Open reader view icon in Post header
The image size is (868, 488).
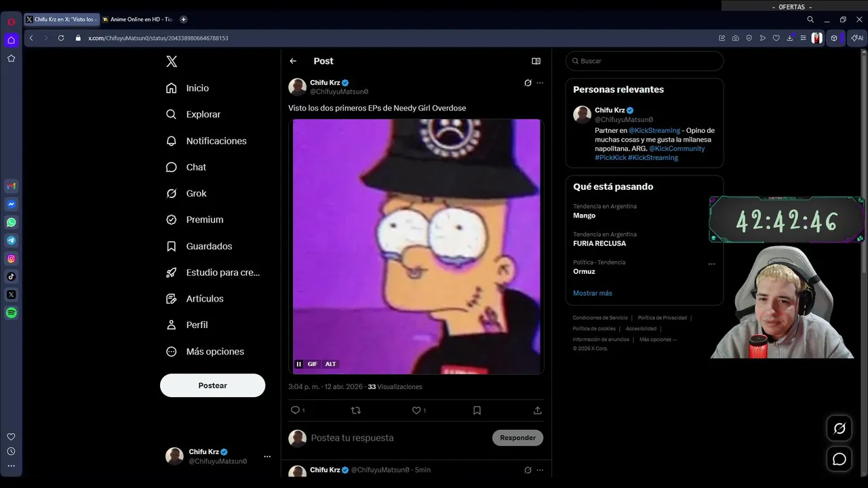[x=536, y=61]
